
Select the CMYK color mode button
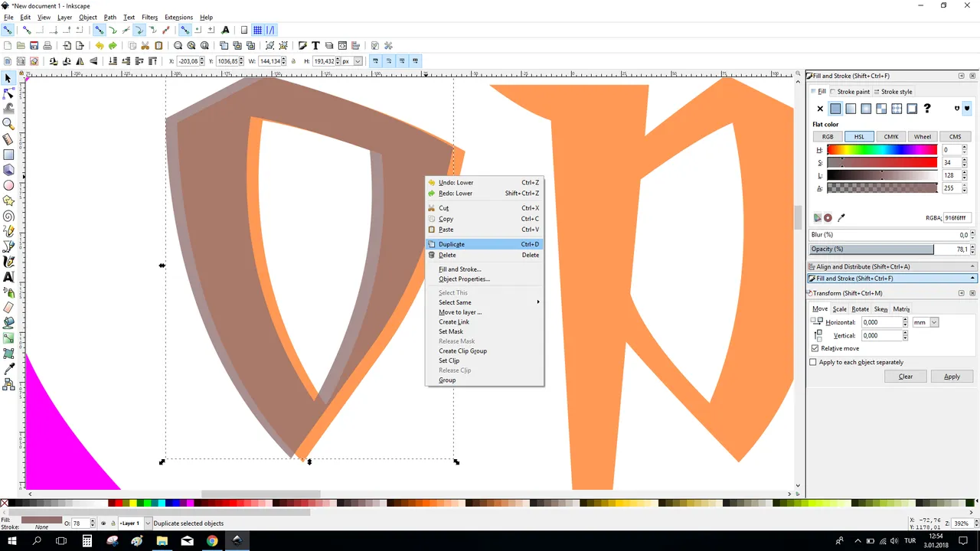point(891,137)
